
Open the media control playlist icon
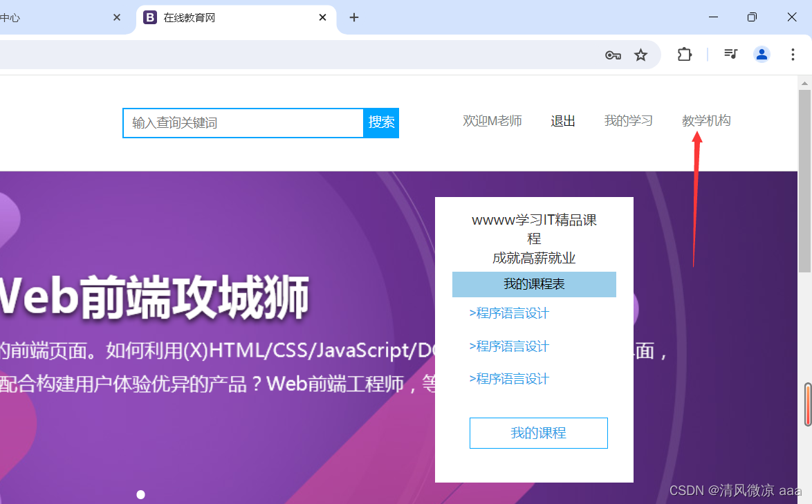pos(730,54)
